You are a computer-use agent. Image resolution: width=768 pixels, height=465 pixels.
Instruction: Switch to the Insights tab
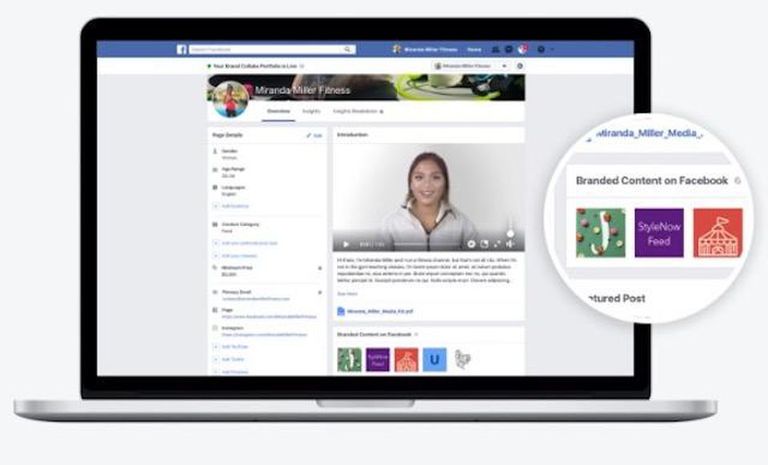[311, 111]
